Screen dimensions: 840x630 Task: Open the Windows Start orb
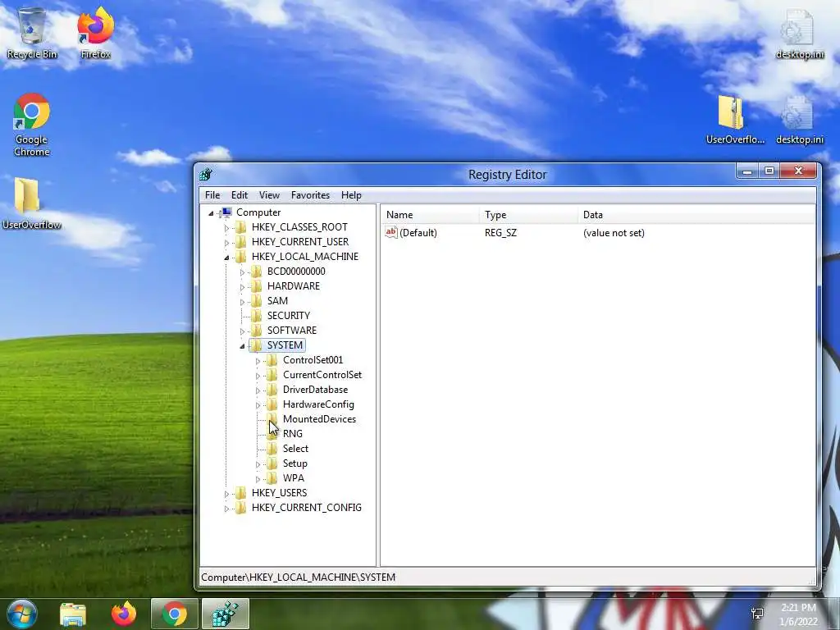21,614
